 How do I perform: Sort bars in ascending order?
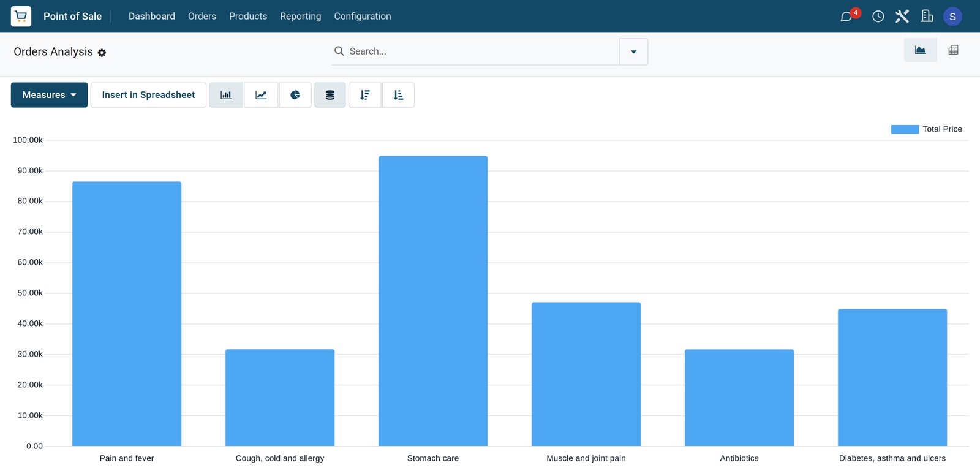coord(398,95)
